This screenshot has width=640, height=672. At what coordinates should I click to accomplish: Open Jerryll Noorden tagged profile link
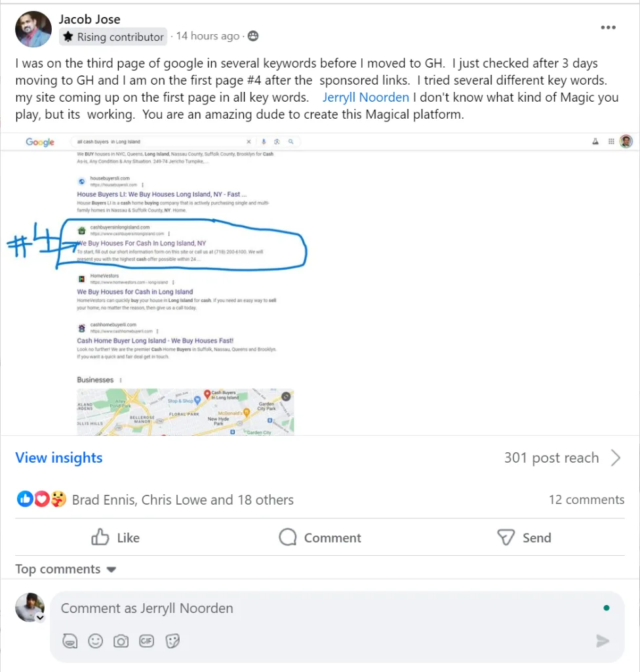click(366, 97)
